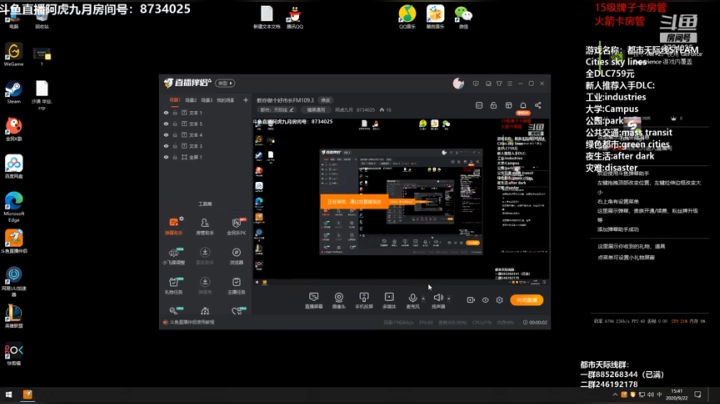
Task: Add 手机投屏 phone casting source
Action: (x=364, y=300)
